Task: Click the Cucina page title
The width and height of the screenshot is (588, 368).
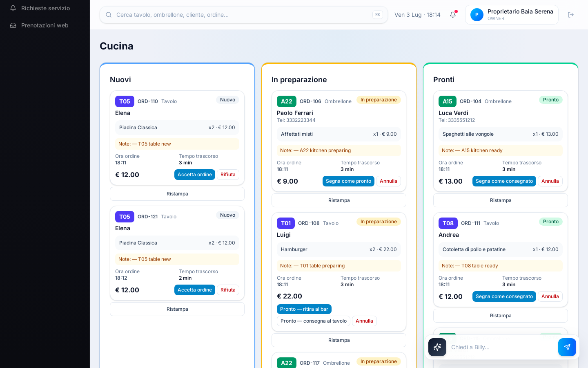Action: point(116,46)
